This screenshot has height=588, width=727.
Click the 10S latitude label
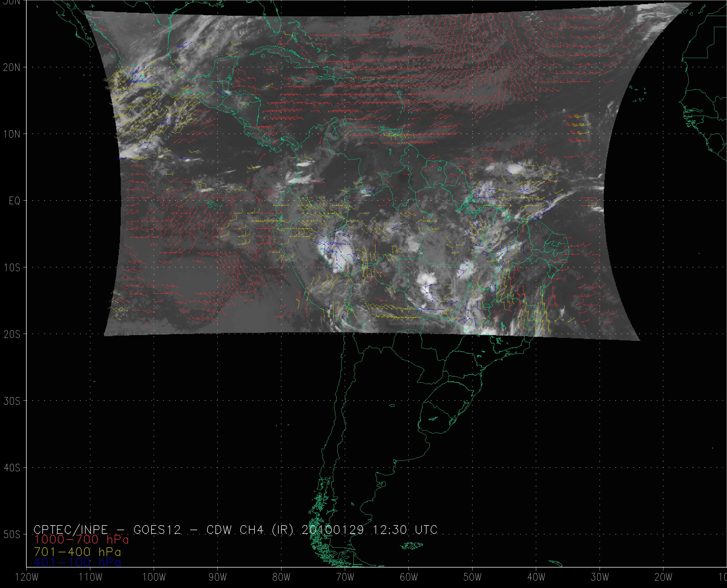click(12, 268)
